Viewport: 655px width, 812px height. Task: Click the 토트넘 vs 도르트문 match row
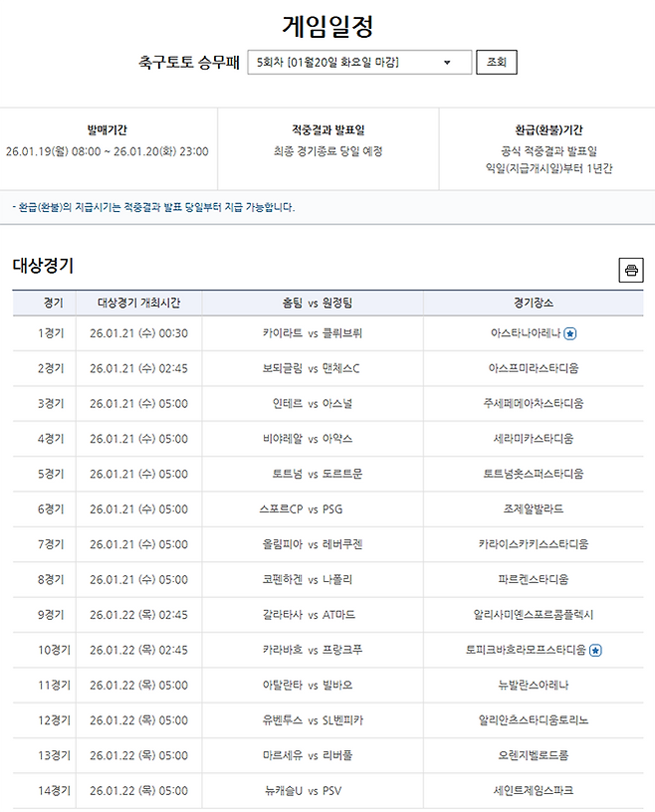[312, 474]
